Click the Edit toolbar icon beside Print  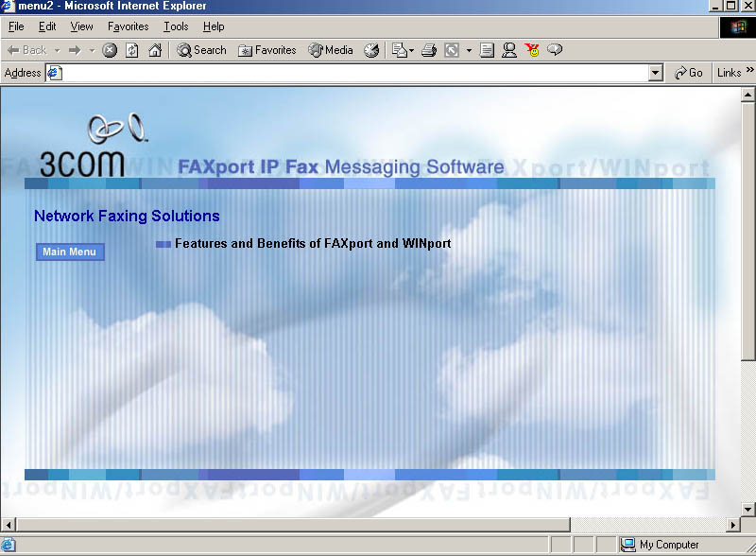452,50
